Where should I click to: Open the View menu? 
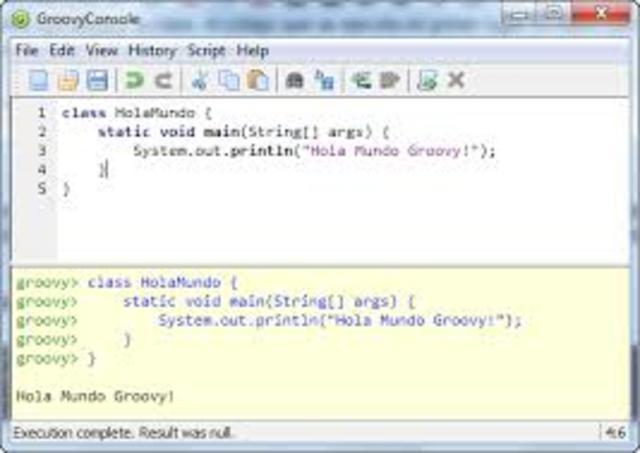pyautogui.click(x=102, y=51)
